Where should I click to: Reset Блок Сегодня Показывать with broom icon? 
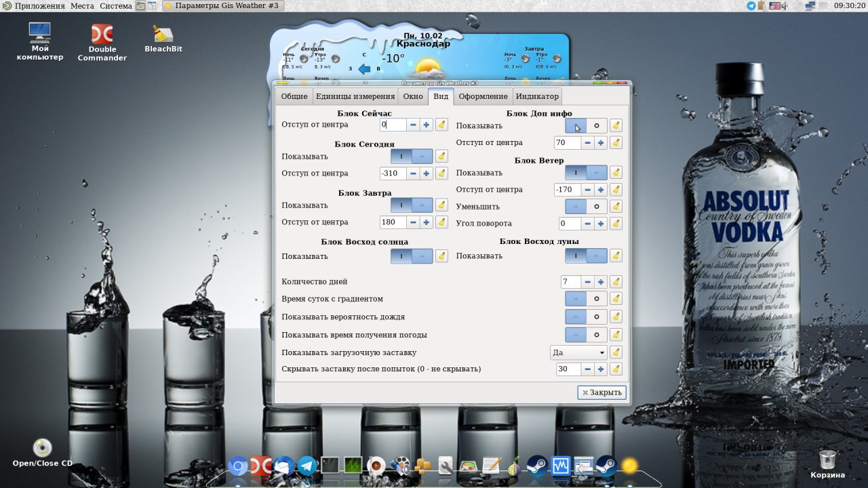[x=441, y=157]
